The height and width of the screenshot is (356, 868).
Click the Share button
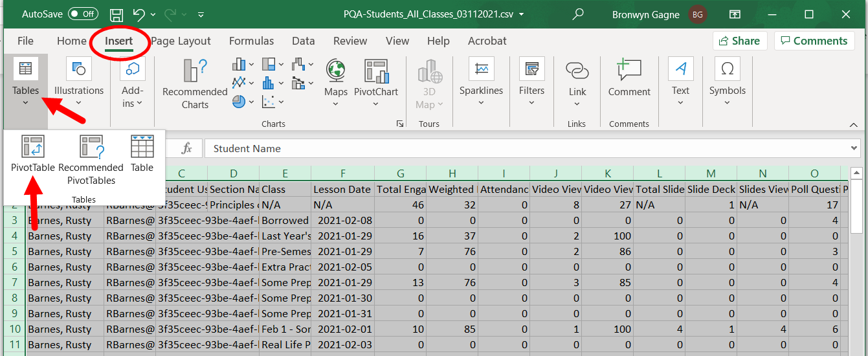pyautogui.click(x=739, y=41)
